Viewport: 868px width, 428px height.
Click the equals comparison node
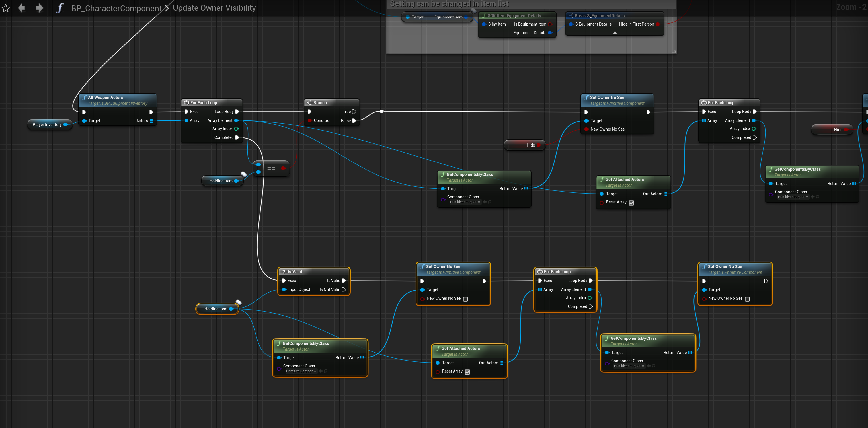click(271, 168)
